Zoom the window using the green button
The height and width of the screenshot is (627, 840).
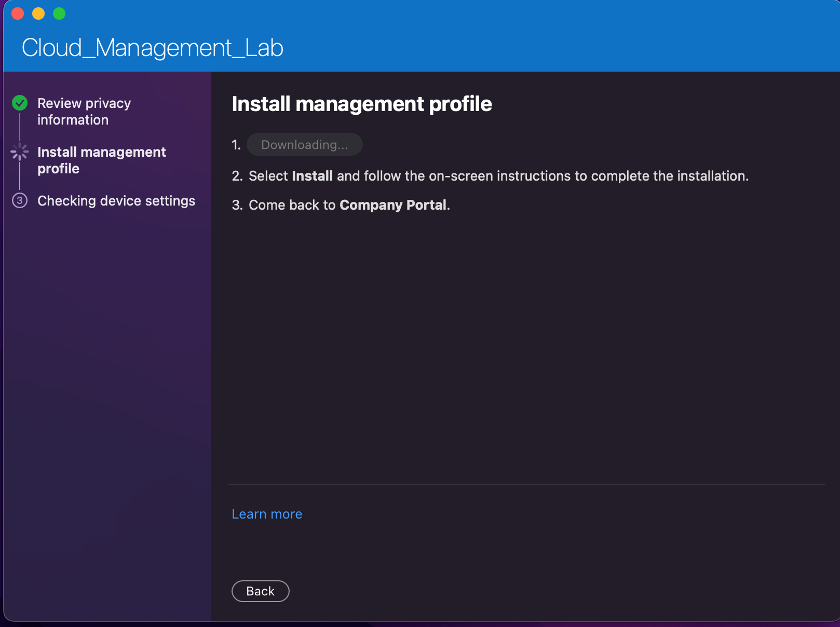tap(59, 13)
